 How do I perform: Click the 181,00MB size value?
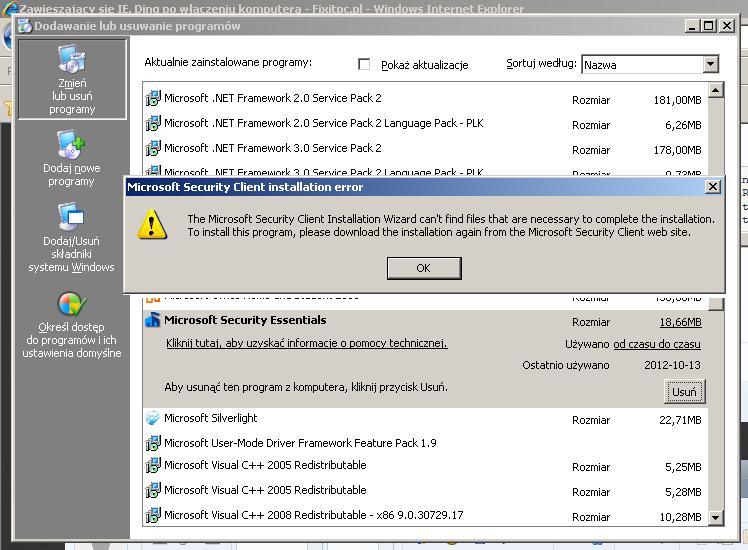point(677,100)
